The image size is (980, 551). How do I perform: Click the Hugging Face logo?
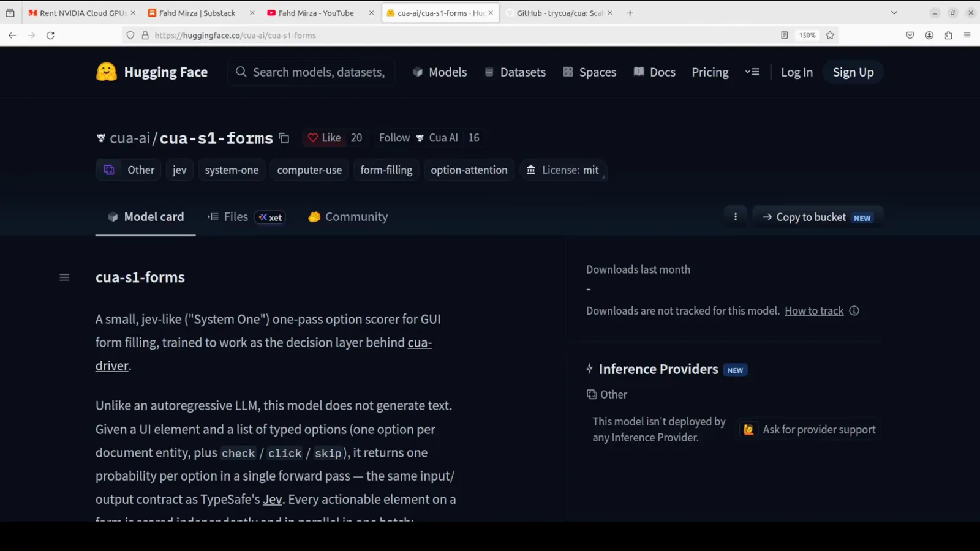point(152,72)
